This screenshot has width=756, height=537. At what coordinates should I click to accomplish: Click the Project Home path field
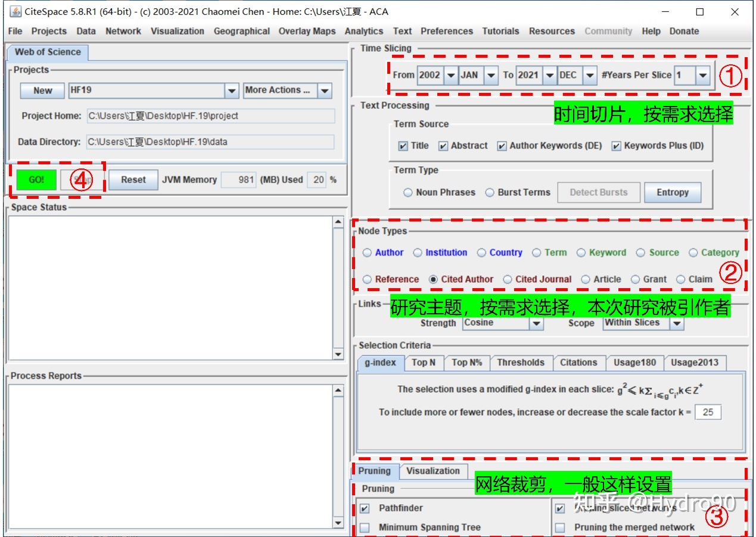(x=211, y=116)
